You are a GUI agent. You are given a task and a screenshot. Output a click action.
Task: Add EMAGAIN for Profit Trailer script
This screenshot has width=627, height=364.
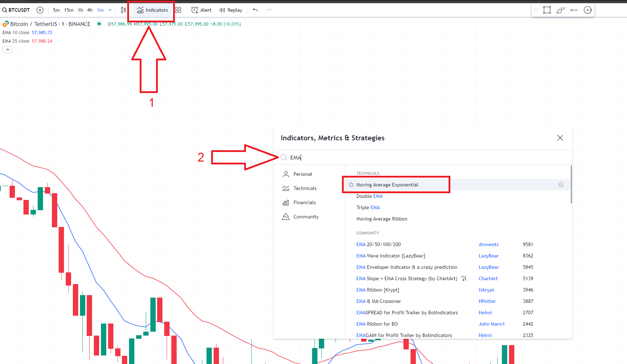(404, 335)
